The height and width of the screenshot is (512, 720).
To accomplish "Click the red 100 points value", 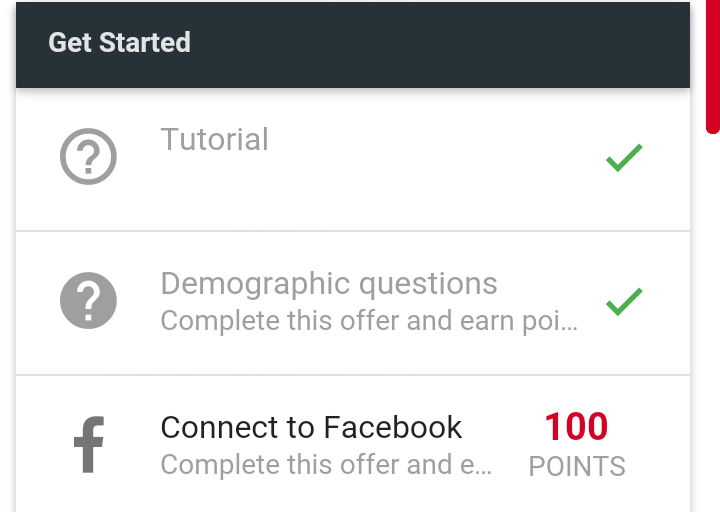I will [x=576, y=427].
